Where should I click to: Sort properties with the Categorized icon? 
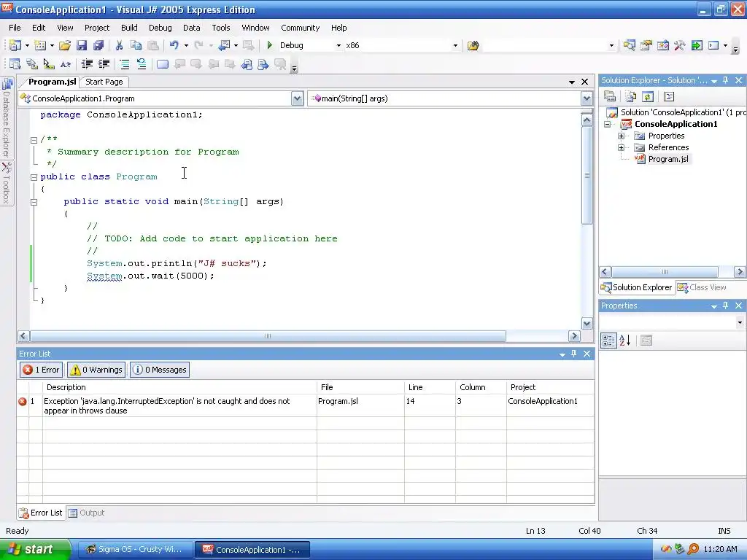(x=608, y=341)
